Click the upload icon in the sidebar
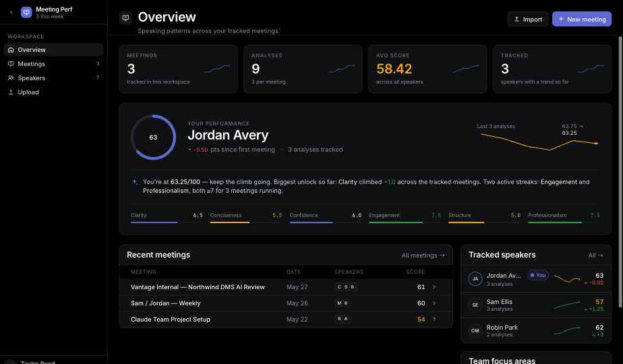This screenshot has height=364, width=623. point(11,92)
